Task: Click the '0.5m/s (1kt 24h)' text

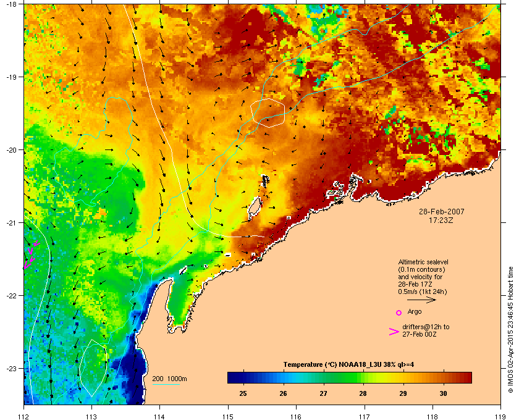Action: coord(423,292)
